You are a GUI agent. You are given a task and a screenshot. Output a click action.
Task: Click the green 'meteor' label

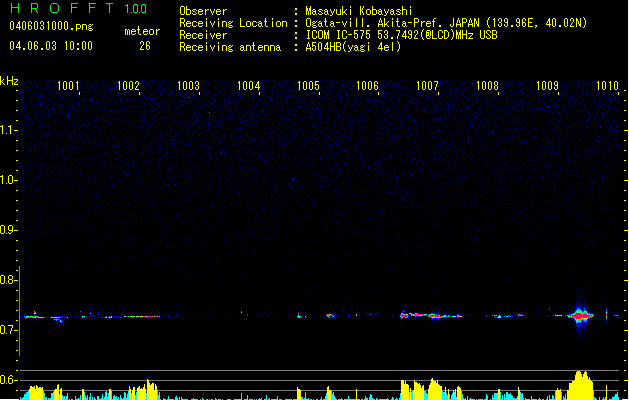point(142,31)
